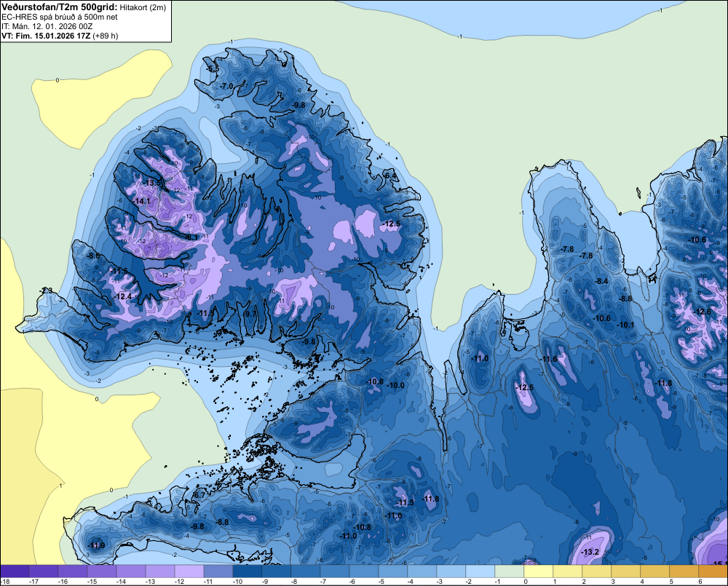Click the -13.5 temperature value on the map
The width and height of the screenshot is (728, 586).
[x=153, y=183]
